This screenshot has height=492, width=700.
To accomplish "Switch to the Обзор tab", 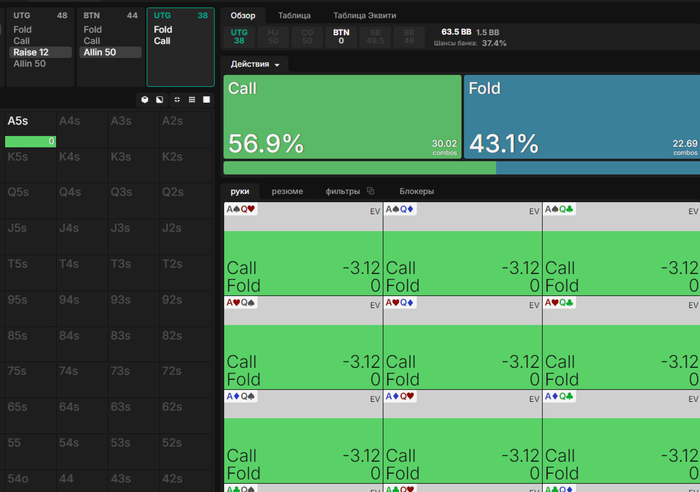I will pyautogui.click(x=243, y=16).
